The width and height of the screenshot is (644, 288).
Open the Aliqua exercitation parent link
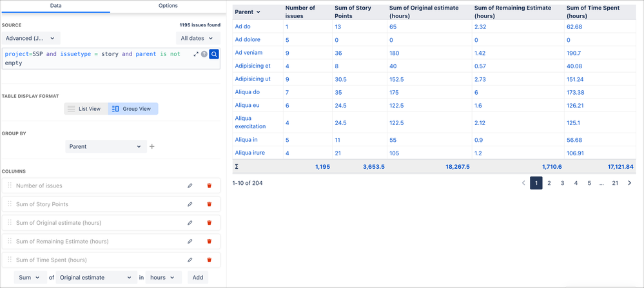tap(250, 122)
